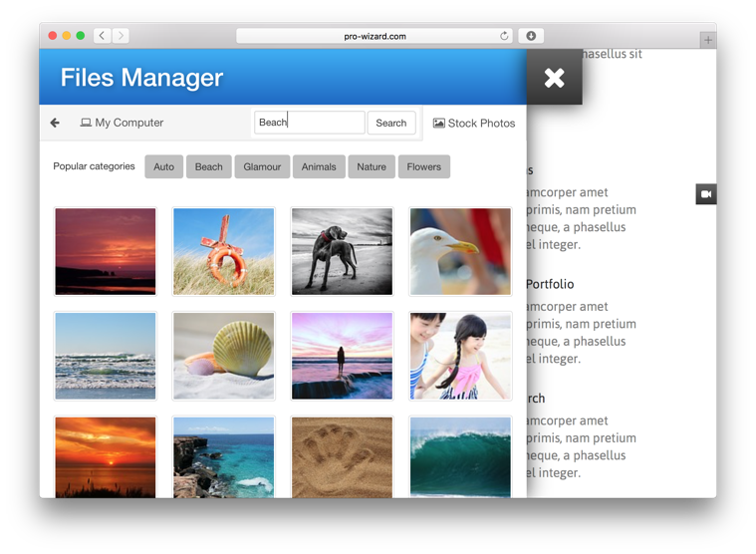Select the seagull close-up photo
The image size is (756, 554).
coord(460,251)
